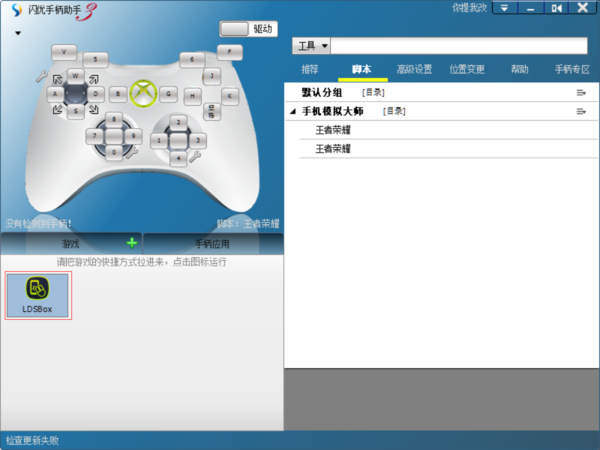Click the wrench icon beside the D-pad
Viewport: 600px width, 450px height.
point(130,153)
